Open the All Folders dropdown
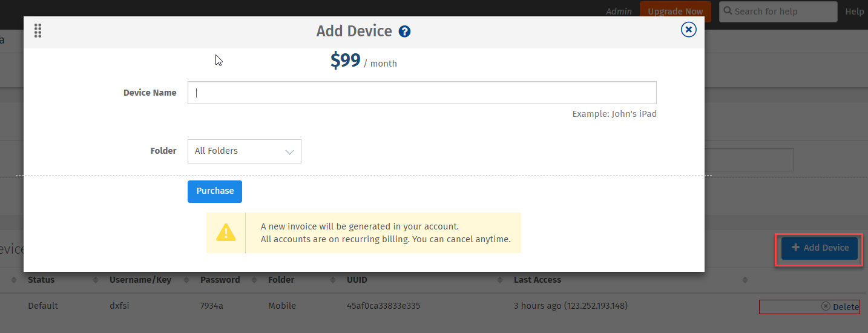 244,151
